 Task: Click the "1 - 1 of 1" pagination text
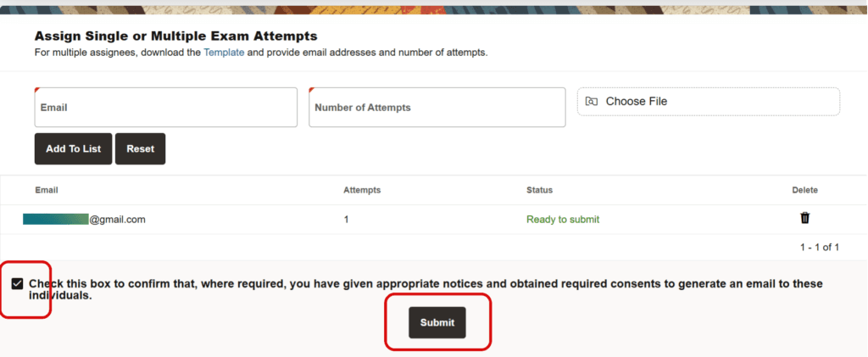[820, 248]
